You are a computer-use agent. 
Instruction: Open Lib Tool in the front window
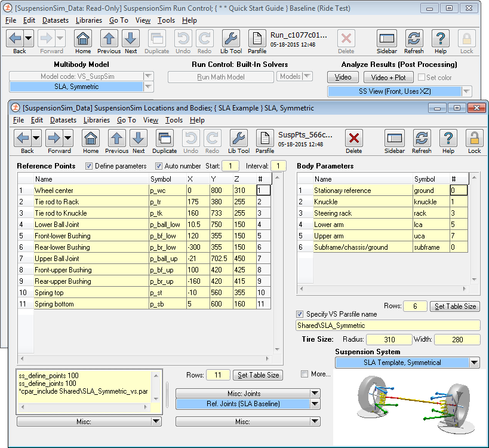(238, 139)
